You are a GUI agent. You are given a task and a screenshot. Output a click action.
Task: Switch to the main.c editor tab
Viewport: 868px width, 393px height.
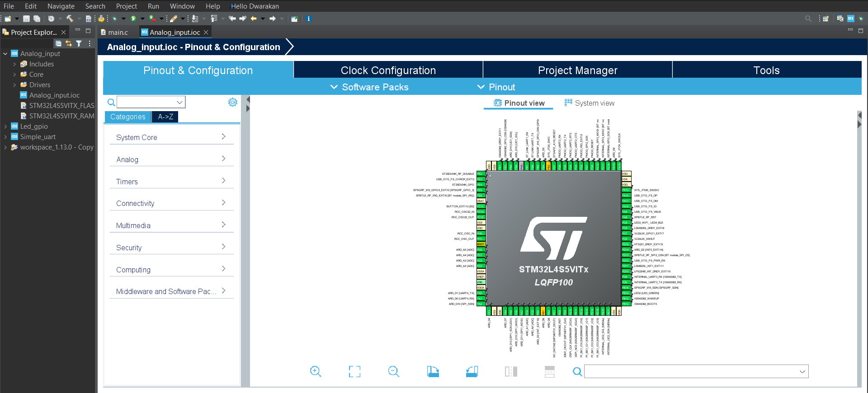[115, 33]
